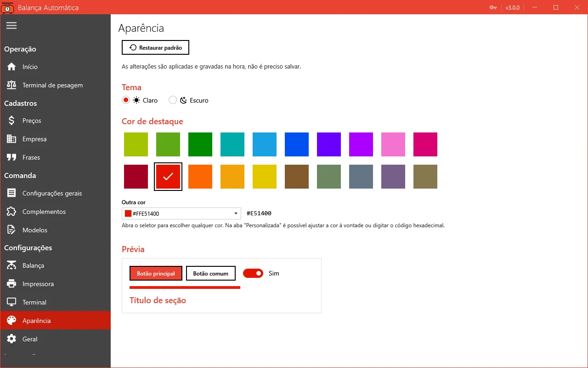The height and width of the screenshot is (368, 588).
Task: Click the Início home icon
Action: click(11, 67)
